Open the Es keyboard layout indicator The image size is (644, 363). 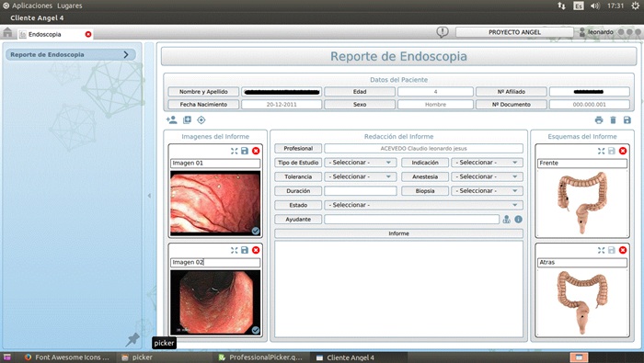coord(579,6)
